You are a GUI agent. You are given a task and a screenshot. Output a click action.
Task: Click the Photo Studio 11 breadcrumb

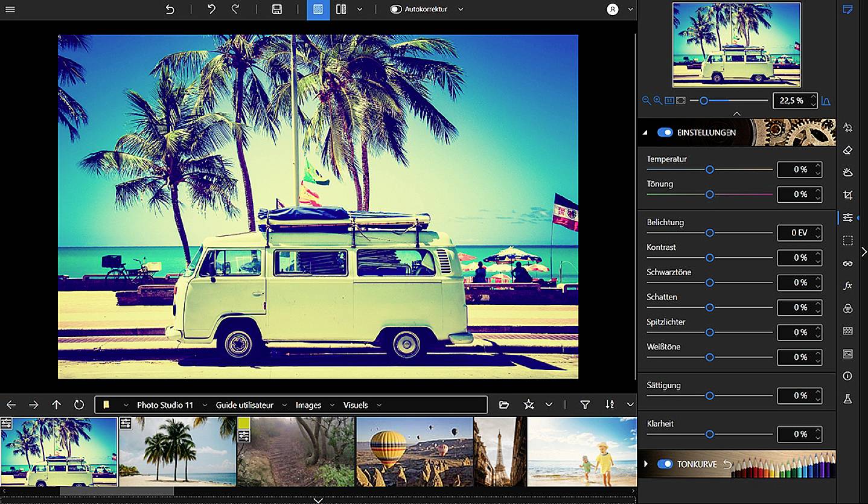tap(165, 405)
